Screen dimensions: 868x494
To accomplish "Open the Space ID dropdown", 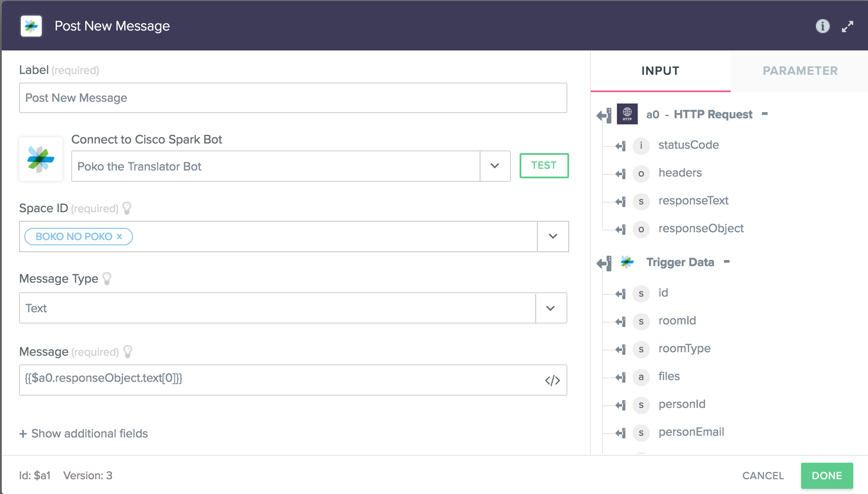I will point(553,236).
